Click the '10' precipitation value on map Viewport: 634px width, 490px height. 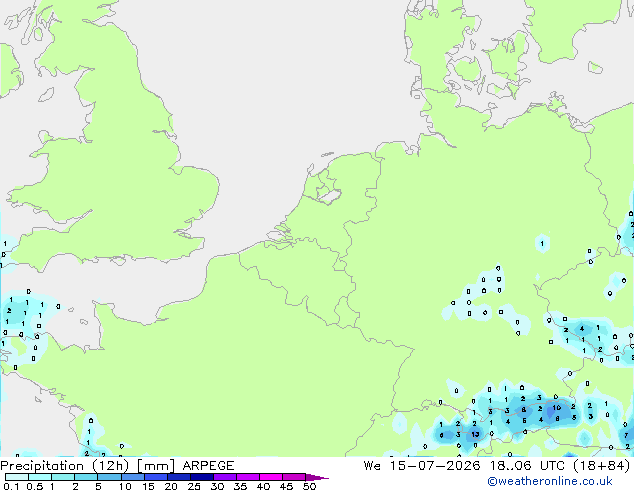[557, 408]
